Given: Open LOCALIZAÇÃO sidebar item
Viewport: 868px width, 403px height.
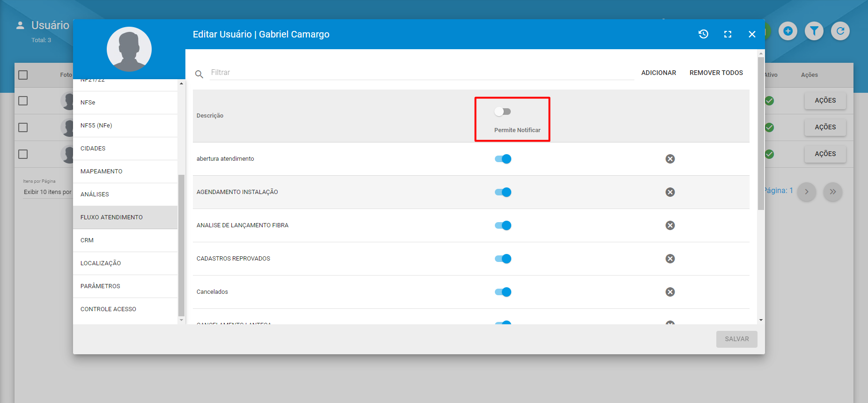Looking at the screenshot, I should click(125, 263).
